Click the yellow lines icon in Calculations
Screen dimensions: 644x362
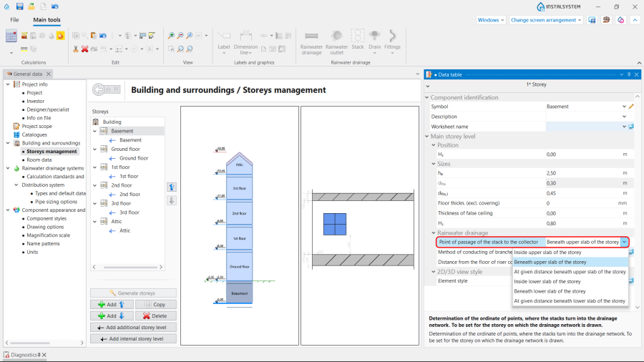[x=24, y=49]
